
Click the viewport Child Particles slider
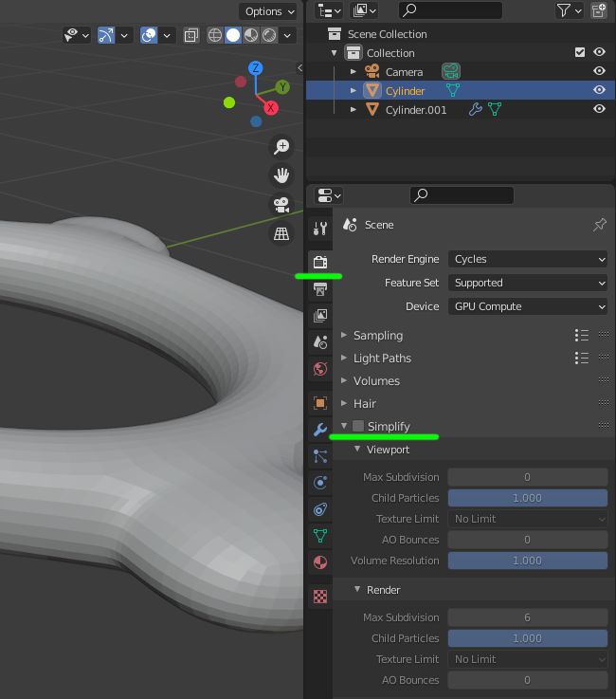click(528, 498)
